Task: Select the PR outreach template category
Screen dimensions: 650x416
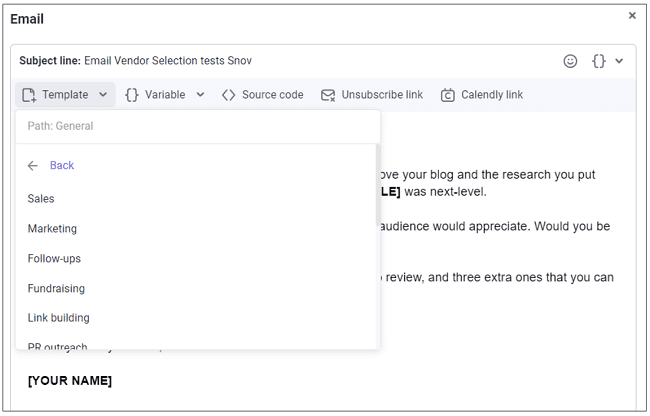Action: [x=57, y=345]
